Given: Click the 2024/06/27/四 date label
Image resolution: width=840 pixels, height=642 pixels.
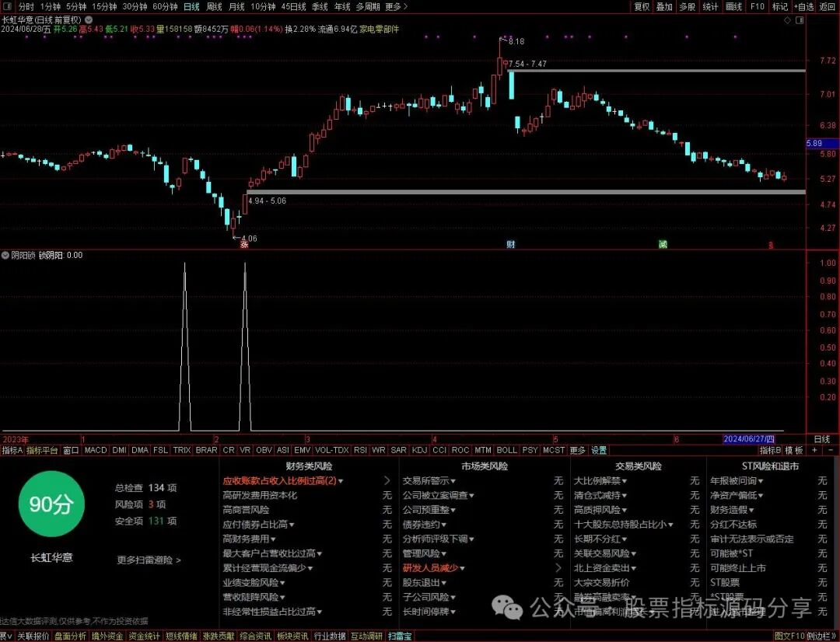Looking at the screenshot, I should click(749, 439).
